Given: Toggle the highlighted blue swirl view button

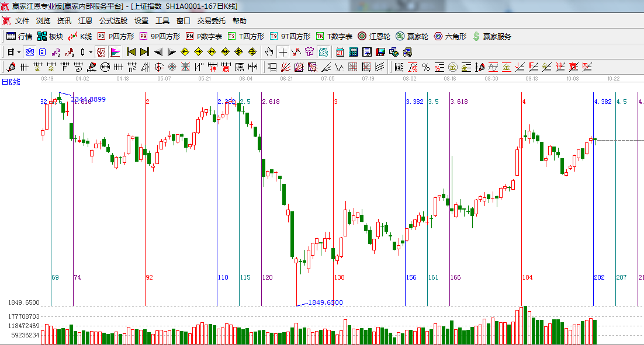Looking at the screenshot, I should (x=29, y=52).
